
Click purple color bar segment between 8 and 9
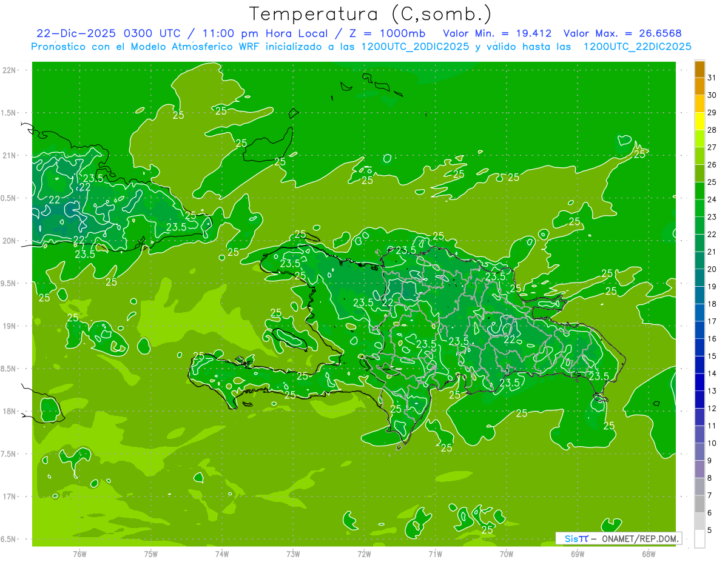(x=699, y=469)
